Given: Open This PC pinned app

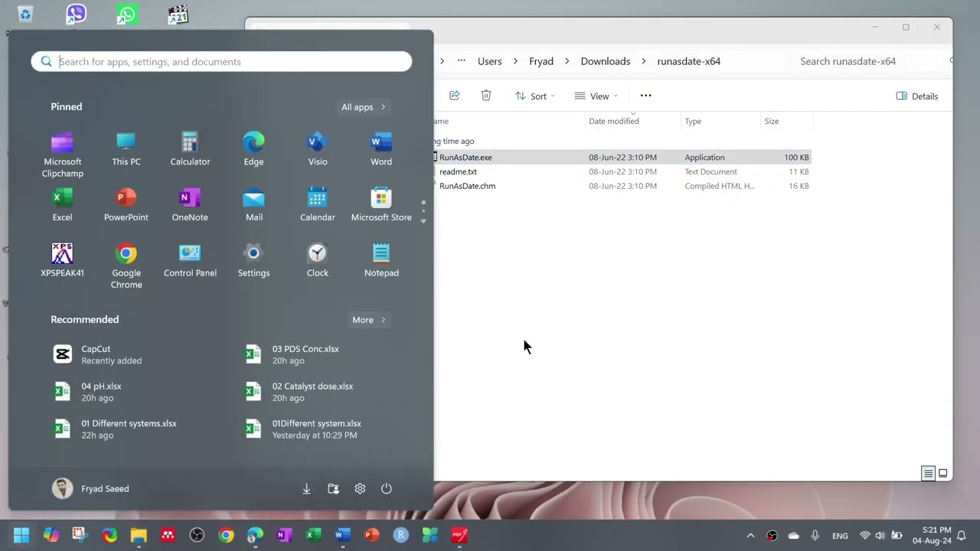Looking at the screenshot, I should (x=126, y=149).
